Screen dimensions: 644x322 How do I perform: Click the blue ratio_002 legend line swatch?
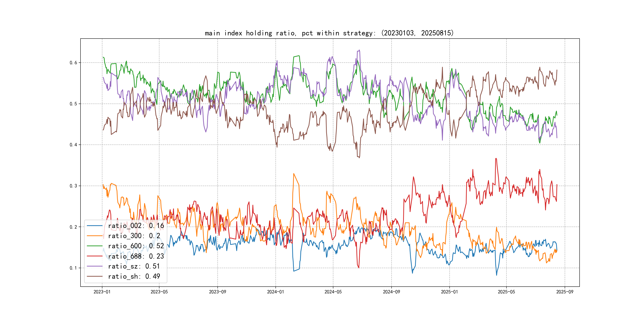click(x=95, y=226)
